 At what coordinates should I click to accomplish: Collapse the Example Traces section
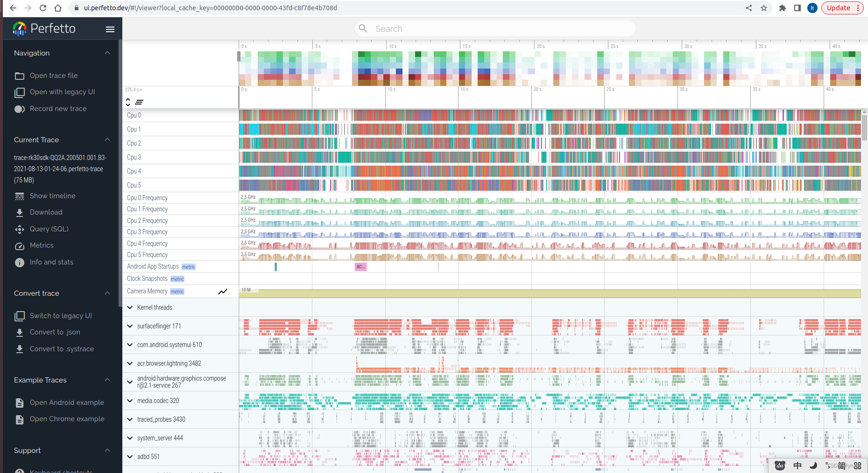click(x=107, y=380)
